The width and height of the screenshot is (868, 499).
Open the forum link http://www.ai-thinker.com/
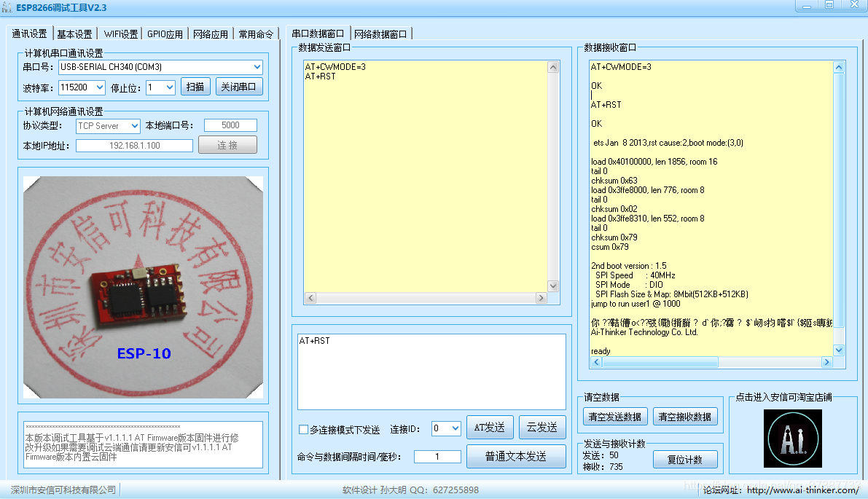tap(802, 490)
